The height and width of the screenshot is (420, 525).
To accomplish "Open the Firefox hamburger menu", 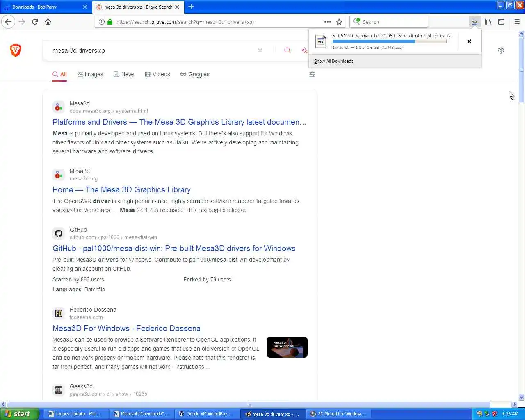I will click(517, 22).
